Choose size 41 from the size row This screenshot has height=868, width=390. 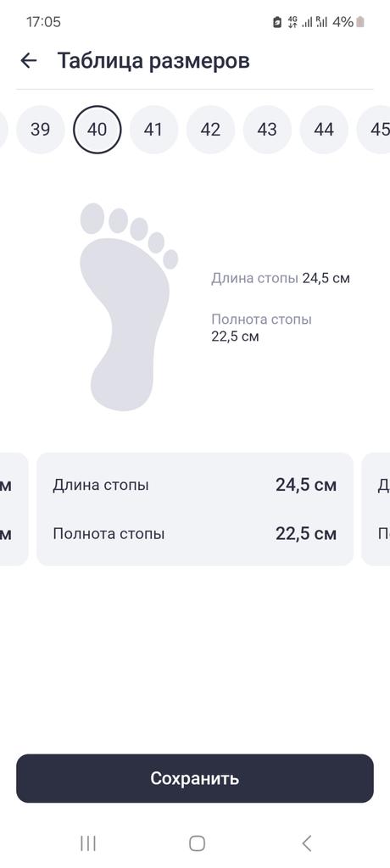(x=153, y=130)
